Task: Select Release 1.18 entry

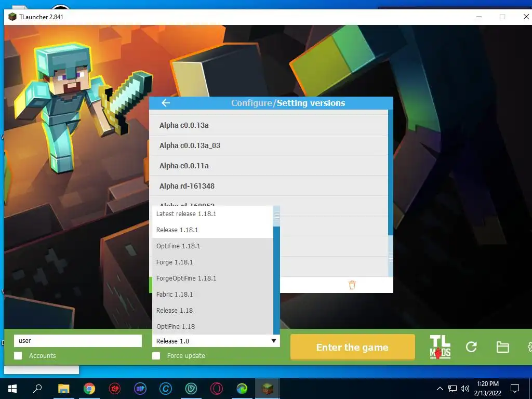Action: click(212, 311)
